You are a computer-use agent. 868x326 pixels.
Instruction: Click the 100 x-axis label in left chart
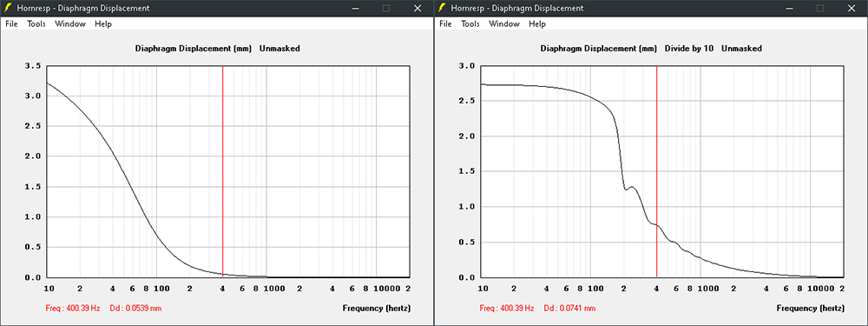[161, 289]
